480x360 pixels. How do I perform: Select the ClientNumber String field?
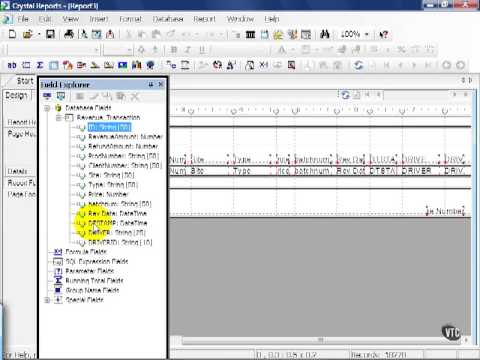125,166
